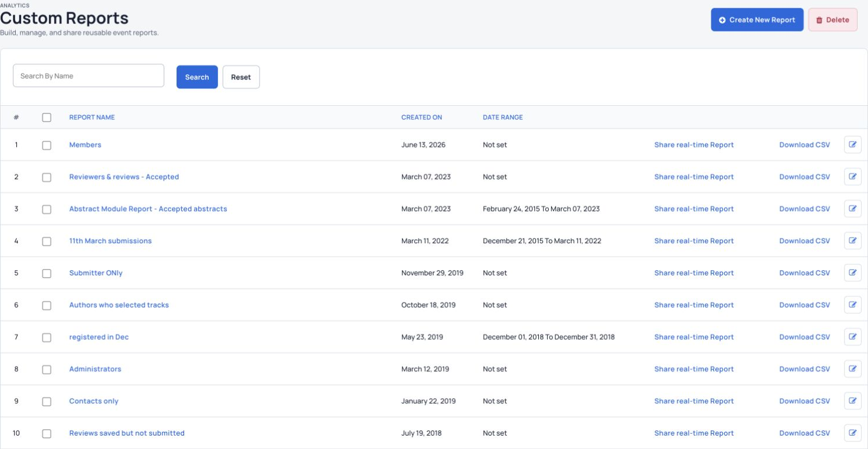This screenshot has height=449, width=868.
Task: Focus the Search By Name field
Action: click(88, 76)
